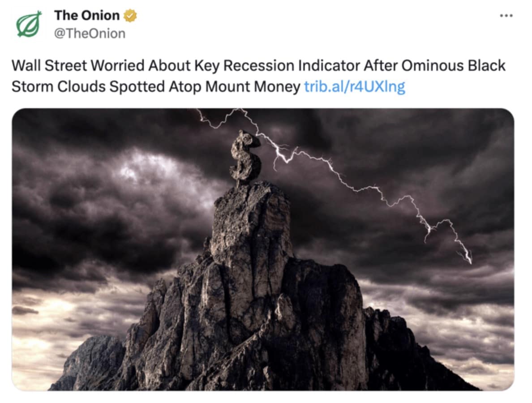Open the trib.al/r4UXlng article link
This screenshot has height=403, width=532.
355,87
